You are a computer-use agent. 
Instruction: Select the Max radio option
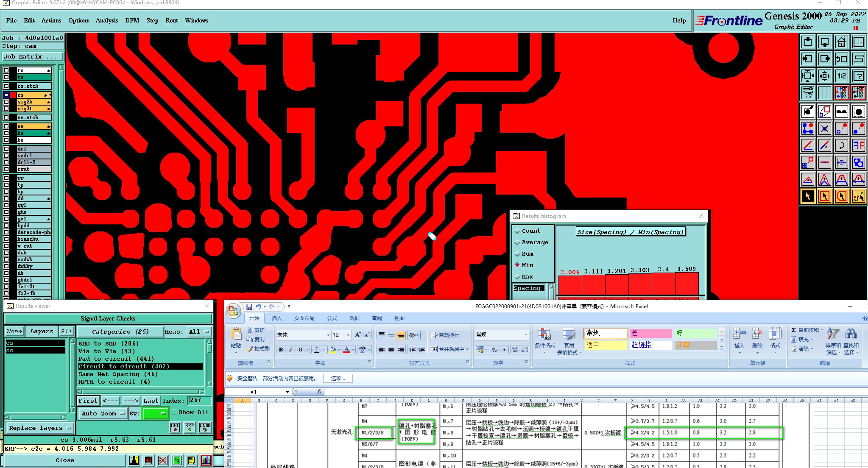tap(517, 277)
